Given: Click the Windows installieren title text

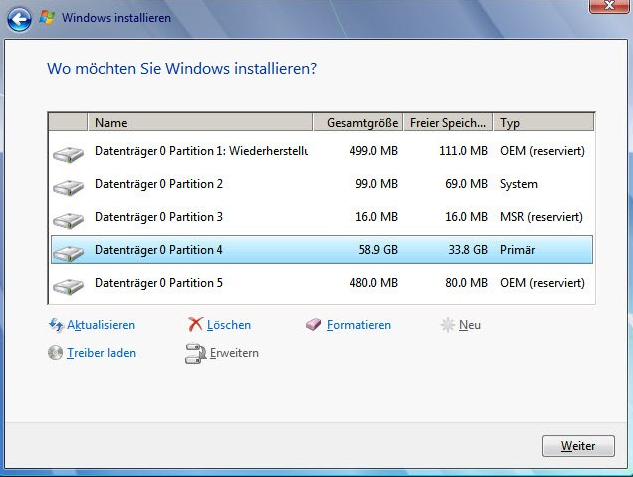Looking at the screenshot, I should pyautogui.click(x=116, y=18).
